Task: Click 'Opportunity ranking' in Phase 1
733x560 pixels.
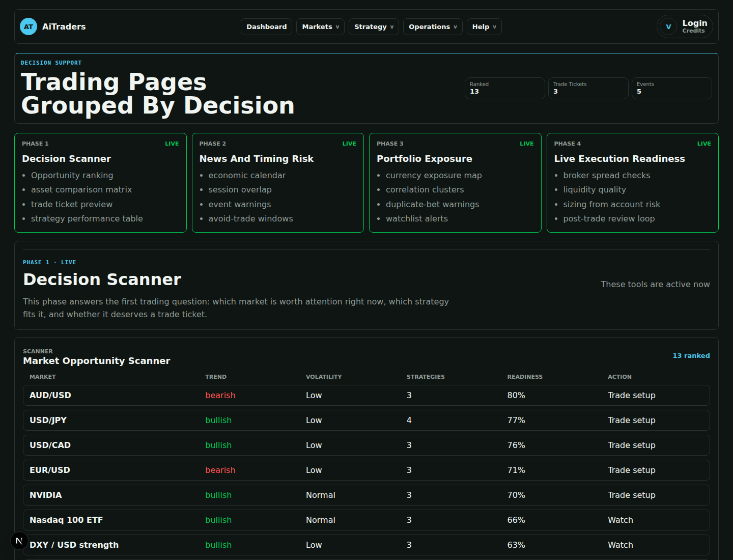Action: click(x=72, y=175)
